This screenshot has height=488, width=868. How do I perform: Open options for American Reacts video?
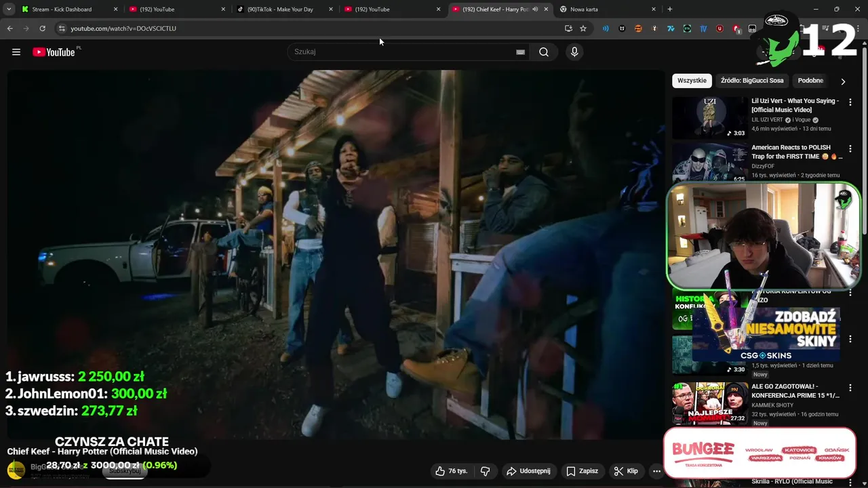(850, 148)
